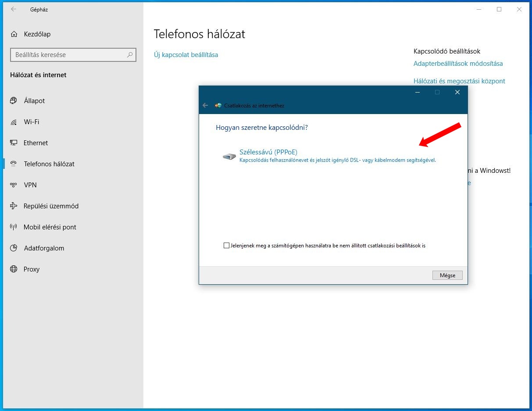The height and width of the screenshot is (411, 532).
Task: Open Adapterbeállítások módosítása link
Action: (458, 64)
